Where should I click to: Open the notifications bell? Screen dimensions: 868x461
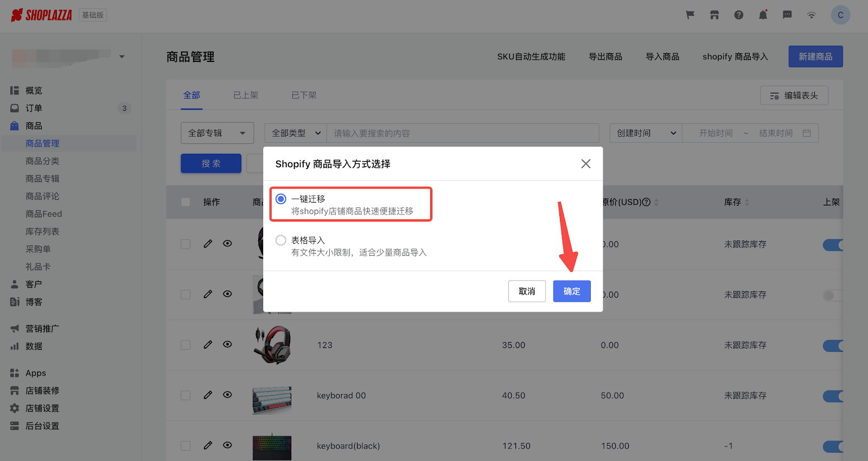pyautogui.click(x=763, y=15)
